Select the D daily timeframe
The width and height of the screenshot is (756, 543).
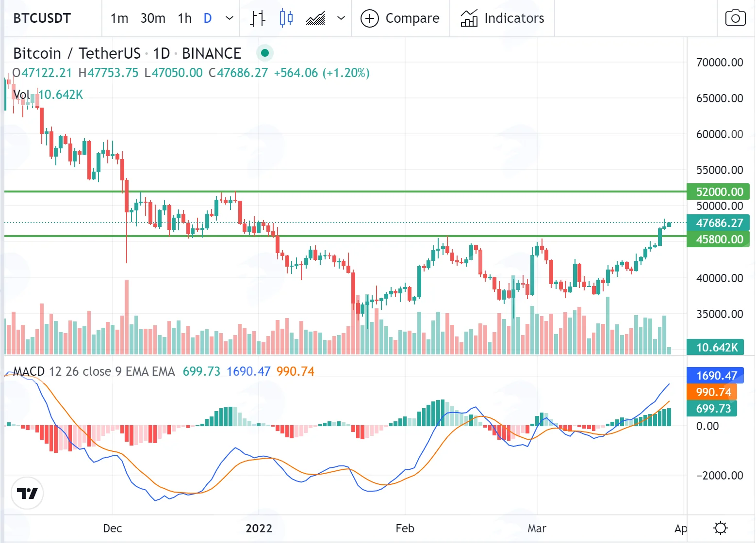click(x=208, y=18)
